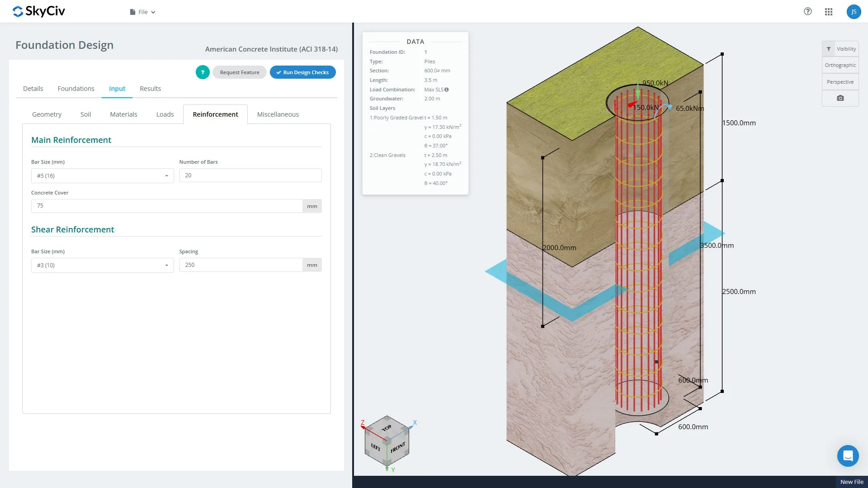The height and width of the screenshot is (488, 868).
Task: Switch to Perspective view
Action: 840,82
